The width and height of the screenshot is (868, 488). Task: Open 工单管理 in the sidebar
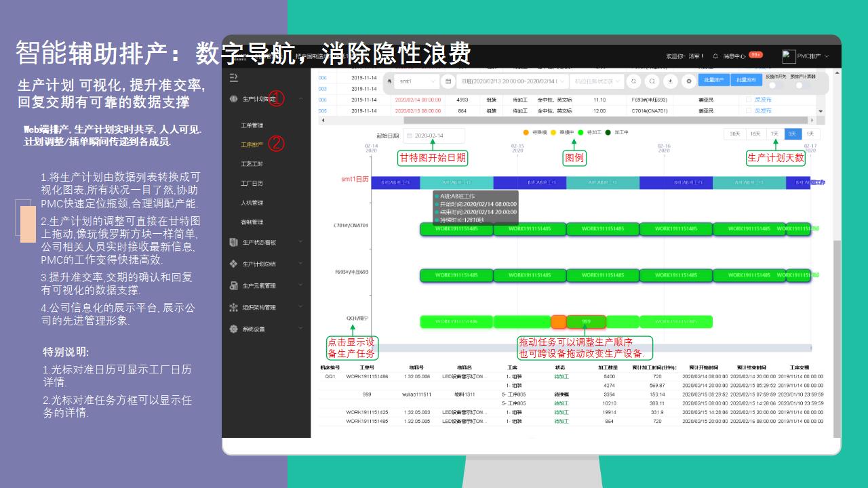pyautogui.click(x=252, y=125)
